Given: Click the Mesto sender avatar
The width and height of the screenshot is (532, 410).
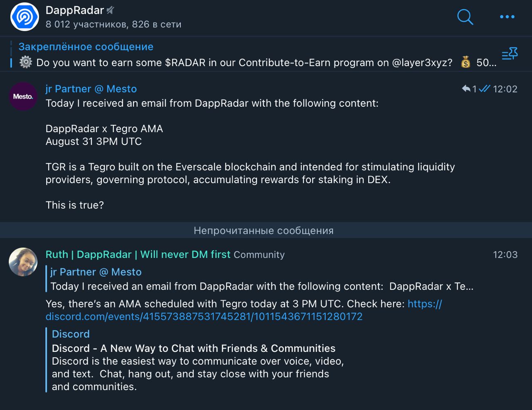Looking at the screenshot, I should point(23,96).
